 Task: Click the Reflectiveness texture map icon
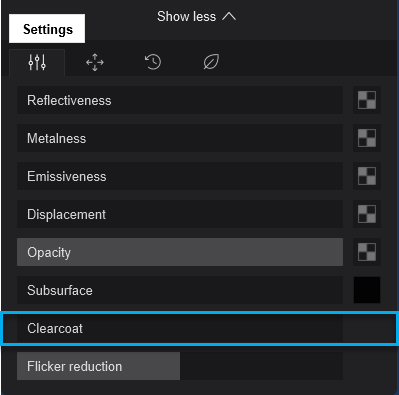tap(367, 100)
